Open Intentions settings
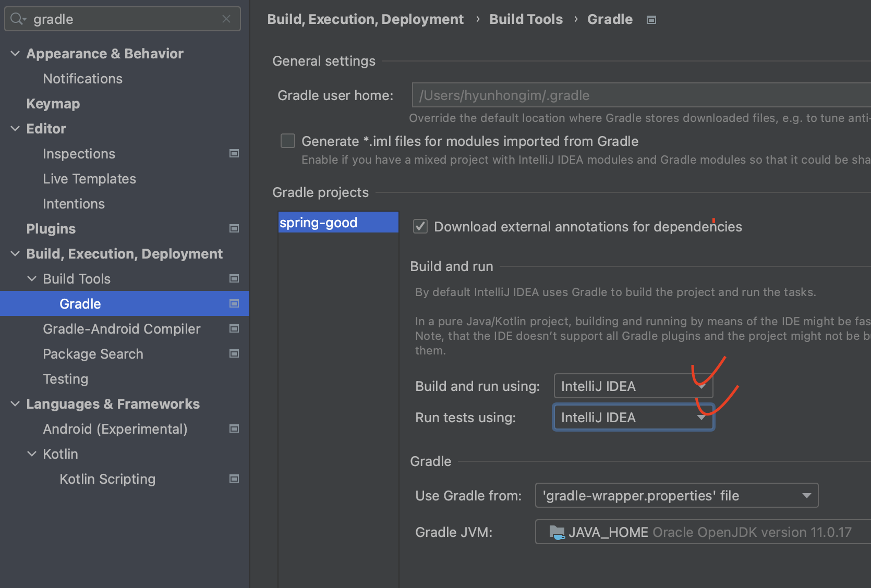Viewport: 871px width, 588px height. 74,204
